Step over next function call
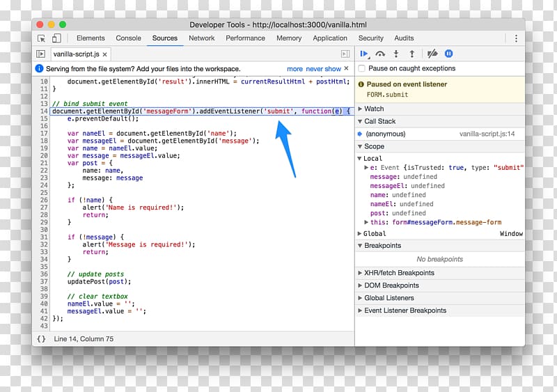The height and width of the screenshot is (392, 557). [380, 54]
